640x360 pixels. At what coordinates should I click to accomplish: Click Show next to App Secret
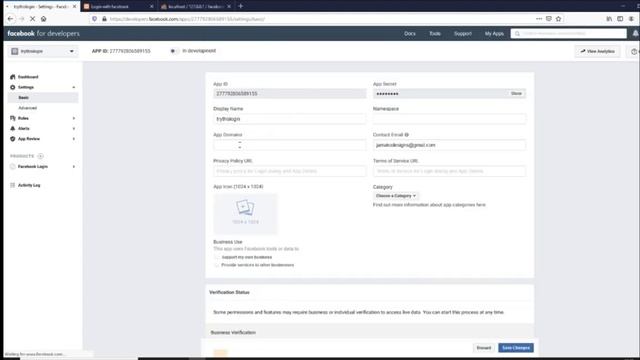coord(516,93)
